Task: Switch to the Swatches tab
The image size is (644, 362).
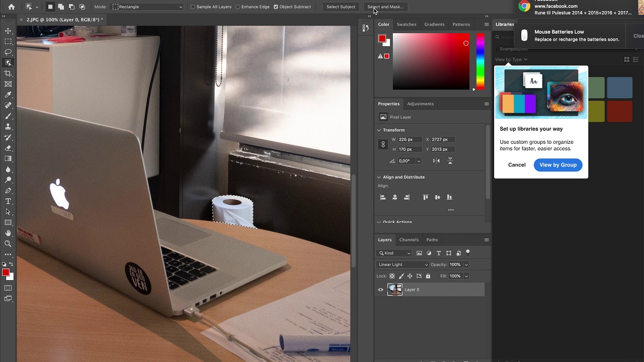Action: pos(407,24)
